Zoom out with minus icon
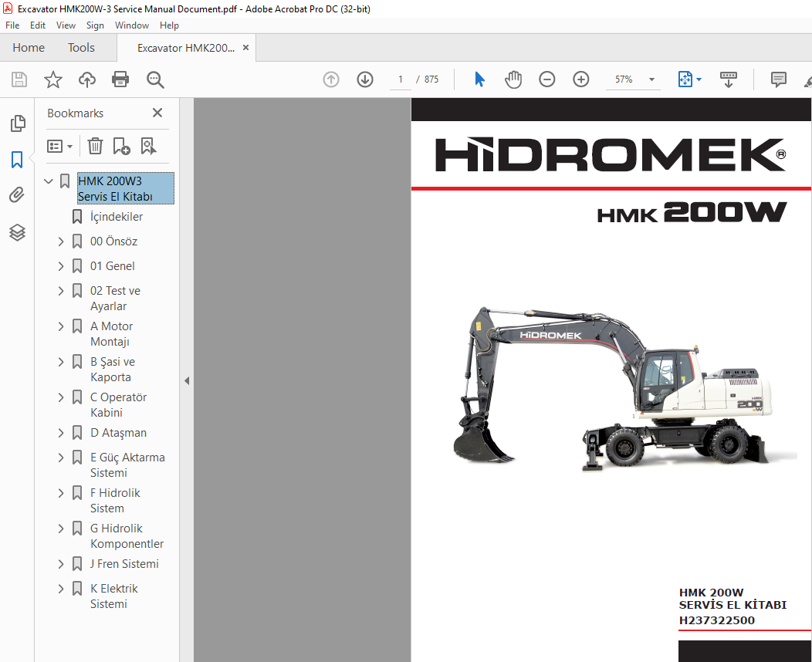 point(546,79)
